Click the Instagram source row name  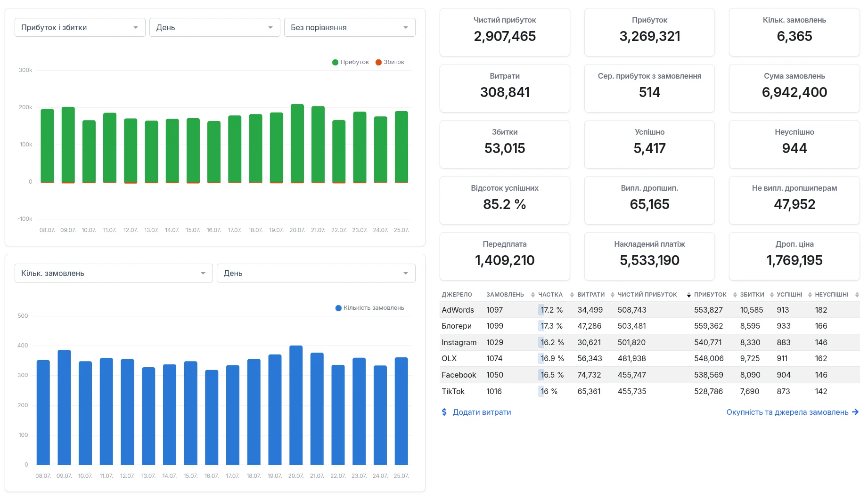click(459, 342)
